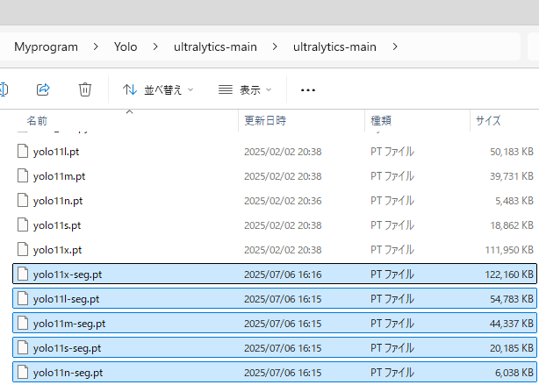
Task: Sort by the サイズ column header
Action: (x=488, y=120)
